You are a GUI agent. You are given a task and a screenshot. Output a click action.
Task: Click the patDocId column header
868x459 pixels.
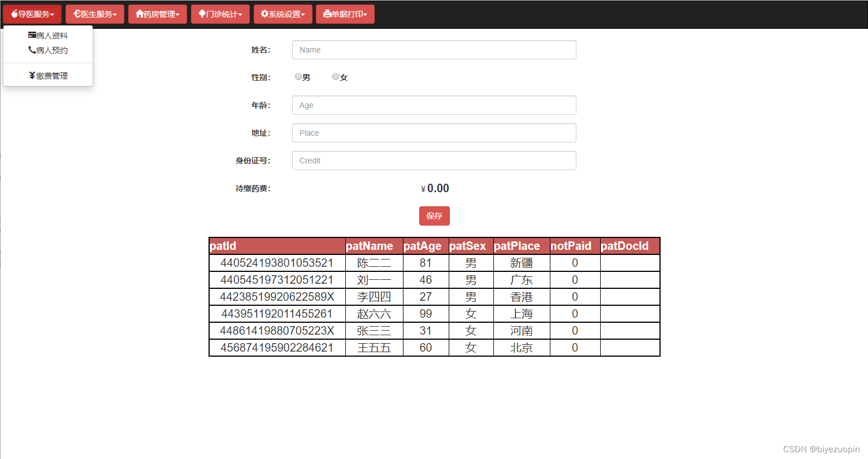(x=630, y=246)
